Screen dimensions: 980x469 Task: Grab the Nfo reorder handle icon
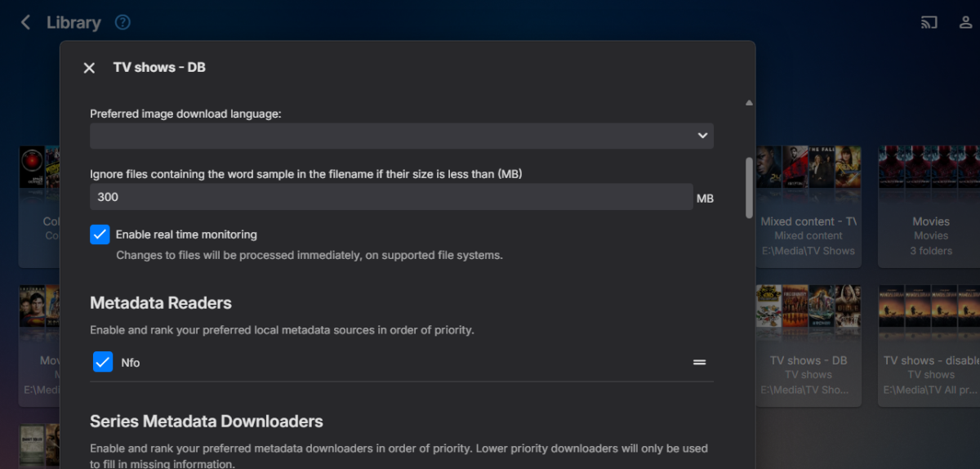[x=699, y=362]
